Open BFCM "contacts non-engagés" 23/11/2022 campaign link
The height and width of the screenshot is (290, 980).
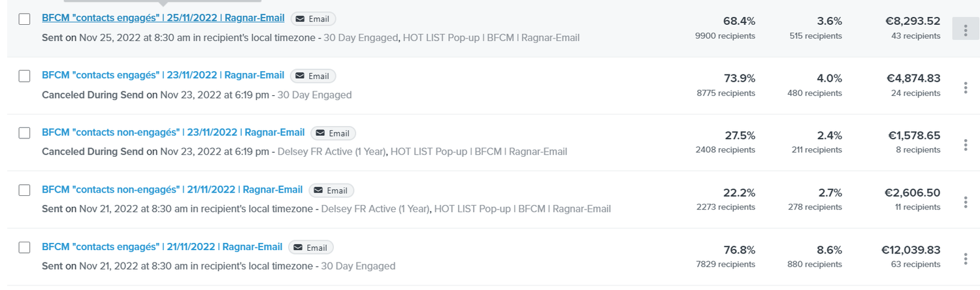tap(173, 132)
